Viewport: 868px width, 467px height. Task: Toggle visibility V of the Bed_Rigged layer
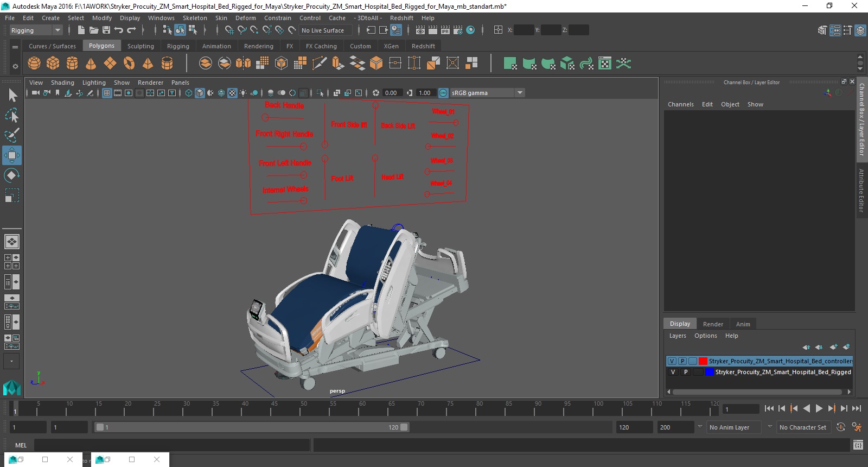tap(673, 372)
